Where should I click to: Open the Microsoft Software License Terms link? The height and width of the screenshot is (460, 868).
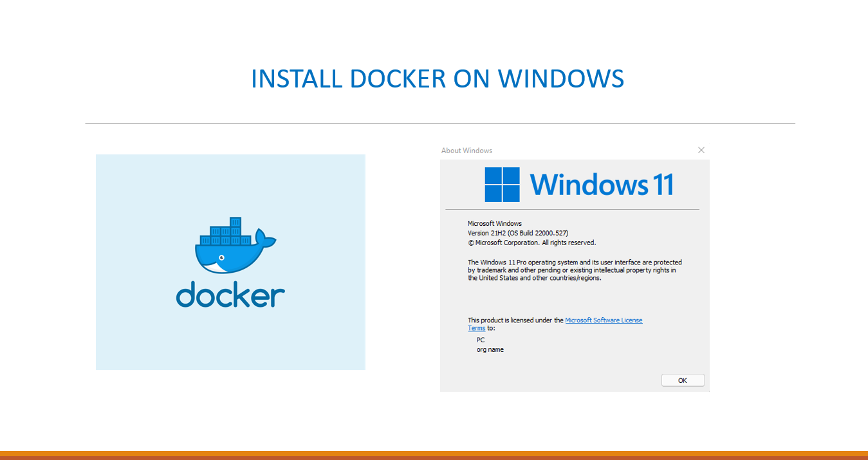tap(604, 320)
